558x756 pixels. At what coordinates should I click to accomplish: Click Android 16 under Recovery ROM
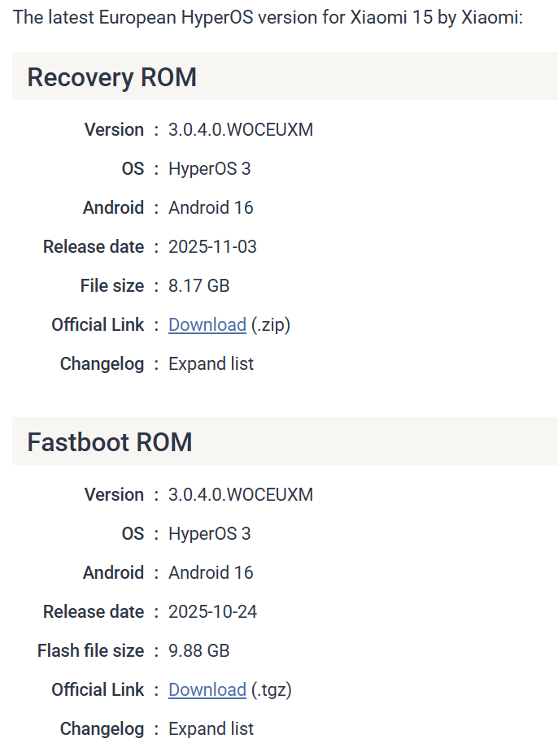pyautogui.click(x=211, y=208)
